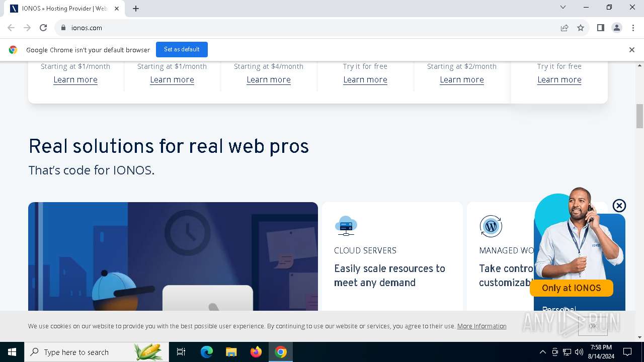Click the Chrome taskbar icon
Viewport: 644px width, 362px height.
point(281,352)
